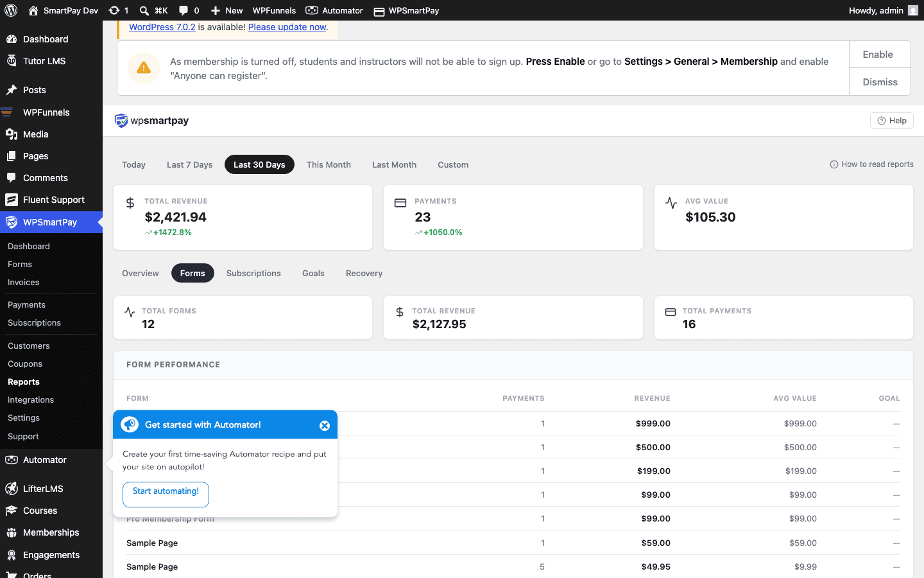Switch to the Overview report tab

pyautogui.click(x=140, y=273)
